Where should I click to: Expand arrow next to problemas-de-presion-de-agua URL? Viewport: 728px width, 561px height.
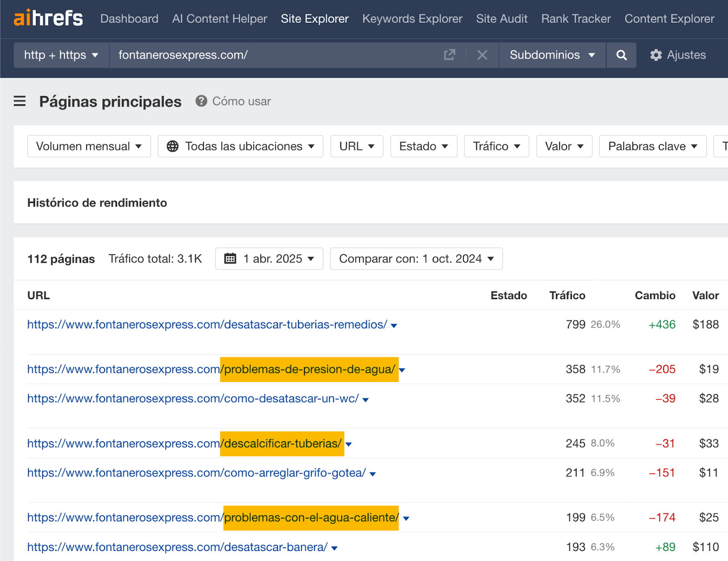(402, 370)
